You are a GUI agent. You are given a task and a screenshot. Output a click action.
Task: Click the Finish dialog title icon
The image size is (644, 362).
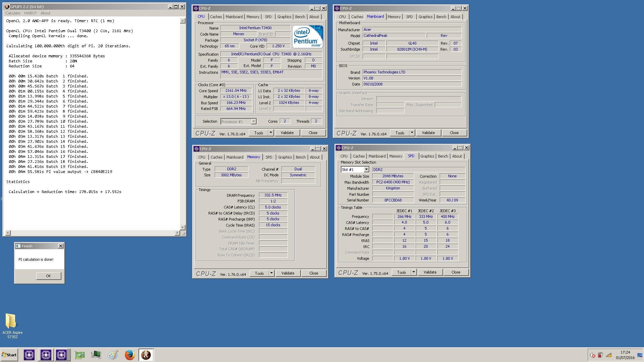coord(18,246)
